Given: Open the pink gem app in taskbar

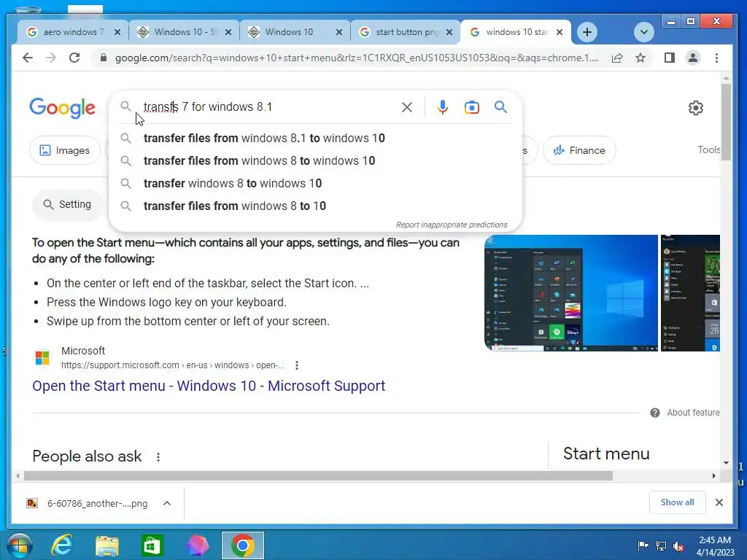Looking at the screenshot, I should 197,545.
